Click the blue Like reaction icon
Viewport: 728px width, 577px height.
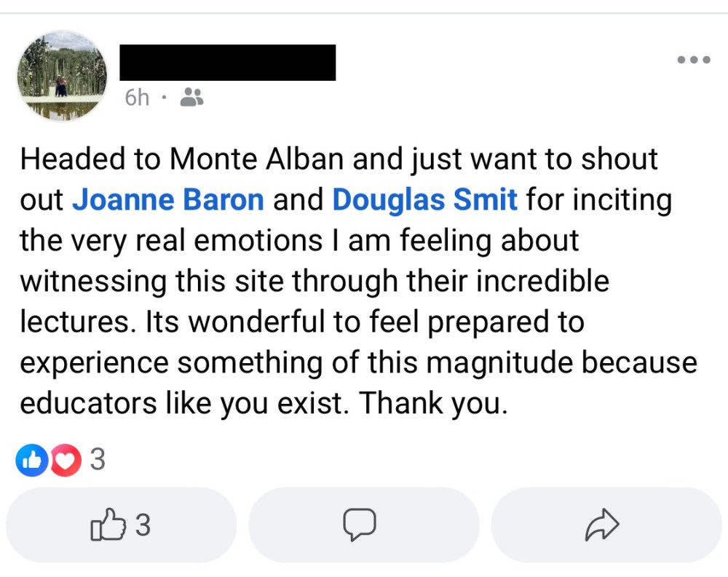coord(31,461)
